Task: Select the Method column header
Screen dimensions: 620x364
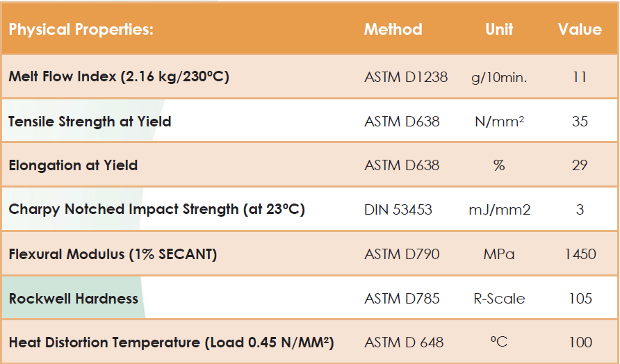Action: pos(393,29)
